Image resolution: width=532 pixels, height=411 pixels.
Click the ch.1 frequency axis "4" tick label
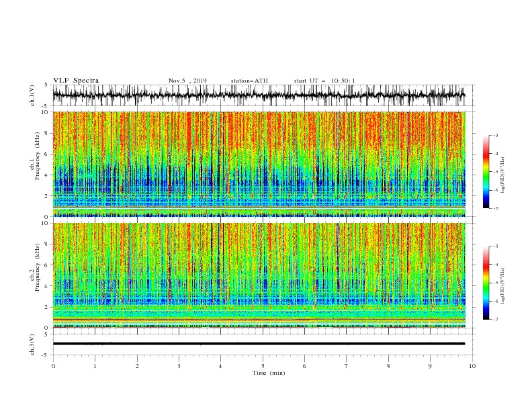[x=48, y=175]
